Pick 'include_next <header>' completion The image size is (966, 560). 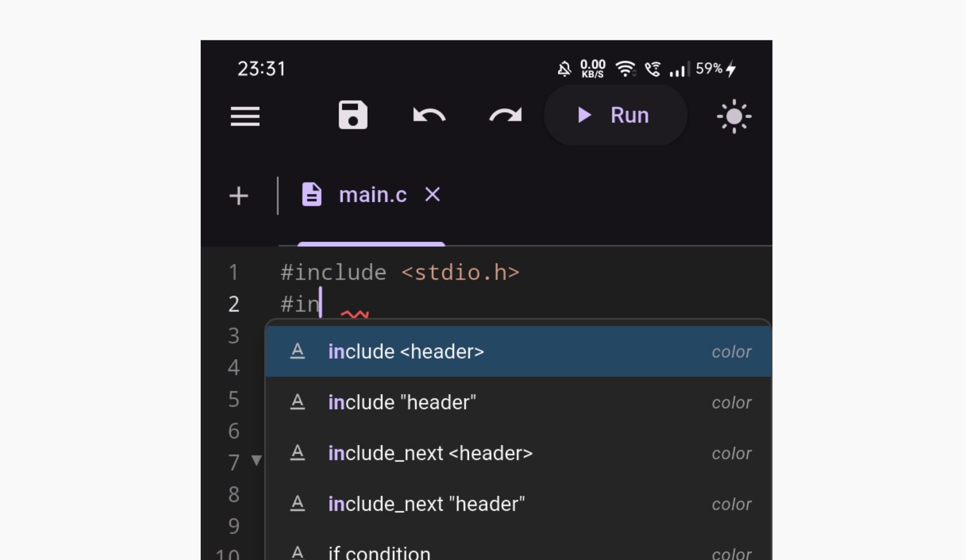430,454
